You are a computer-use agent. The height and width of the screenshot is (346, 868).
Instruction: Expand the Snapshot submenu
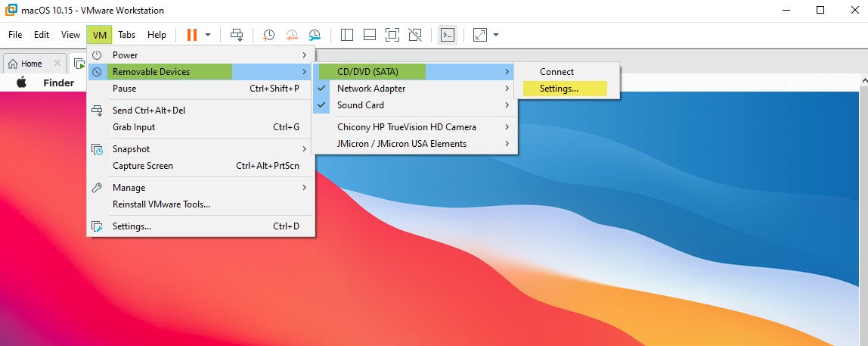tap(201, 149)
